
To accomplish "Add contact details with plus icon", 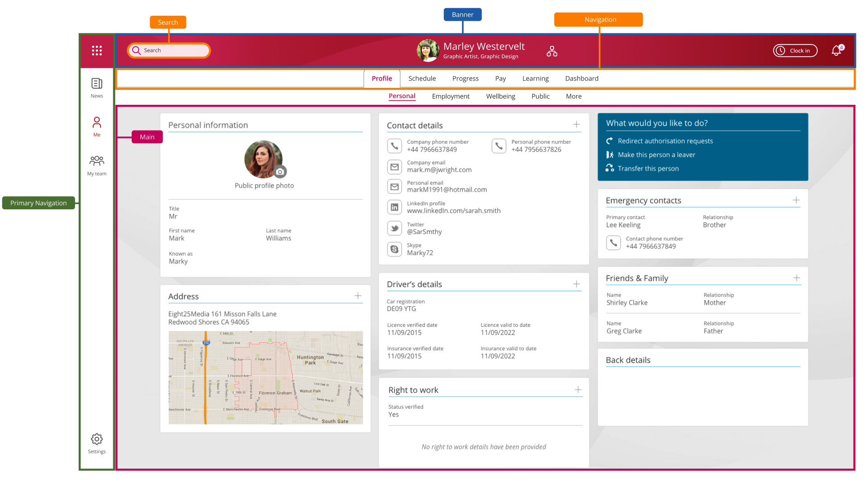I will pyautogui.click(x=576, y=124).
